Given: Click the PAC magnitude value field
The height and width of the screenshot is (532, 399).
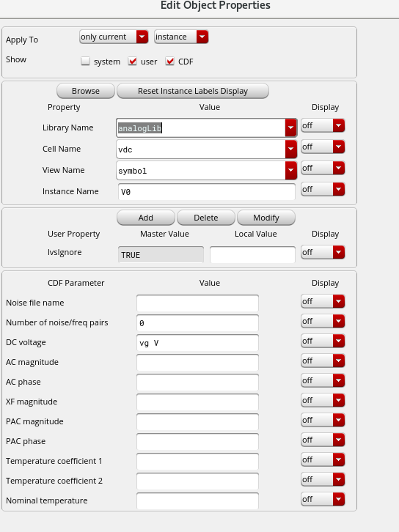Looking at the screenshot, I should 197,422.
